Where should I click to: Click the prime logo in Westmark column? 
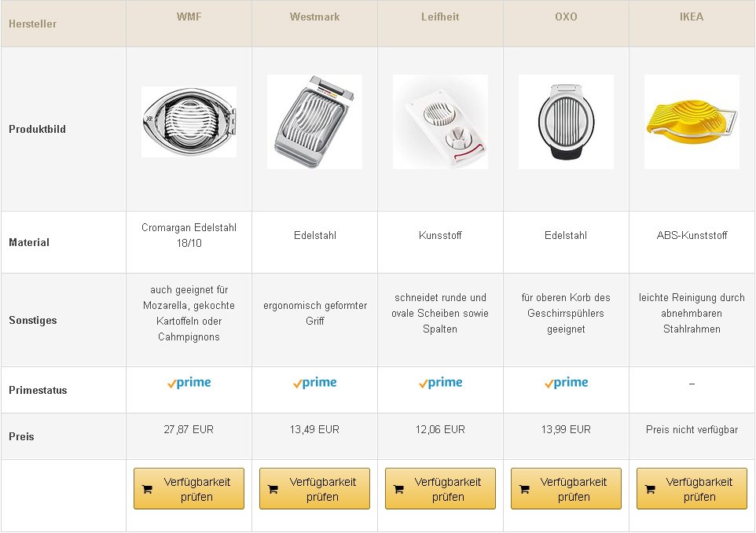[315, 383]
